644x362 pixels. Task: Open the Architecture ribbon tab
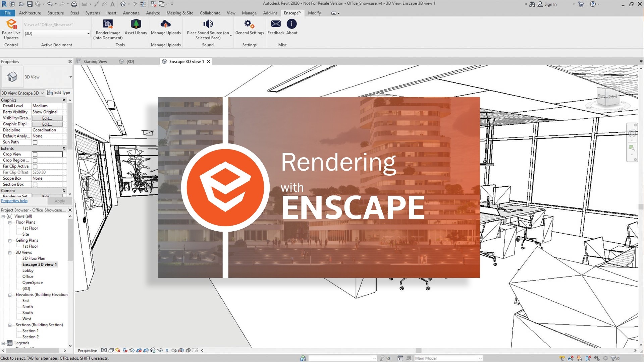point(30,13)
